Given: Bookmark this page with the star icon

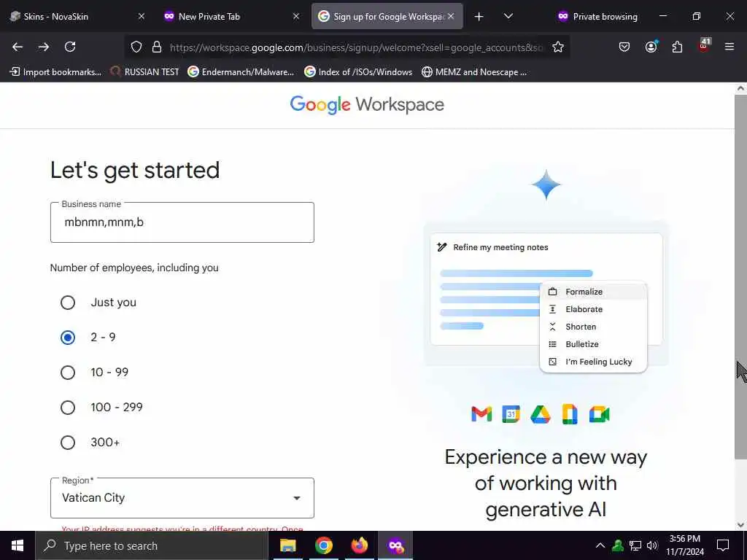Looking at the screenshot, I should (x=558, y=47).
